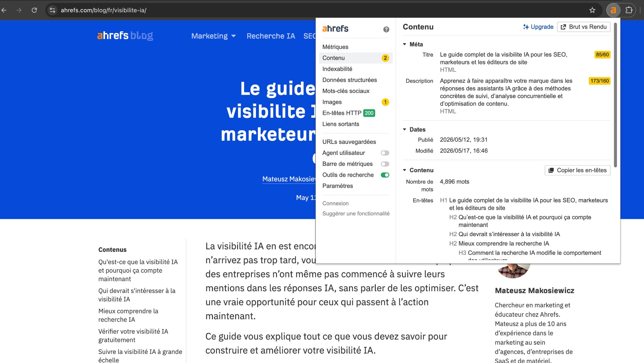Open En-têtes HTTP in the sidebar
This screenshot has height=363, width=644.
341,113
